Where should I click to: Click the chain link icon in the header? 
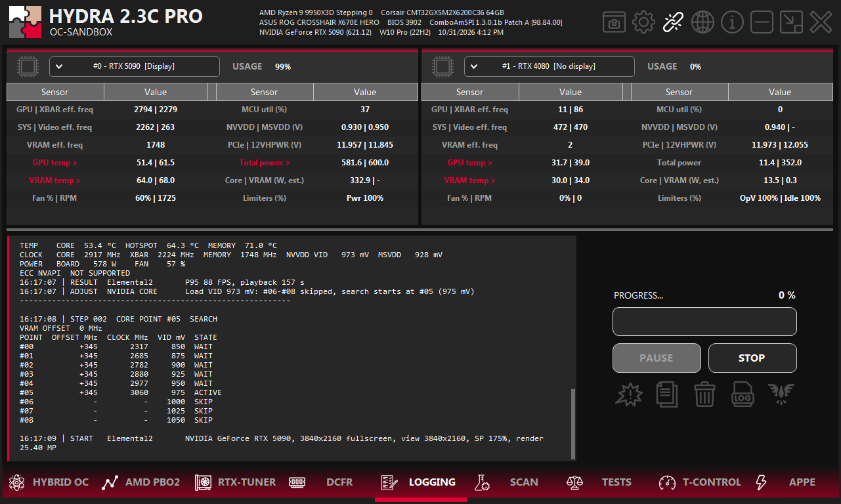click(x=673, y=22)
